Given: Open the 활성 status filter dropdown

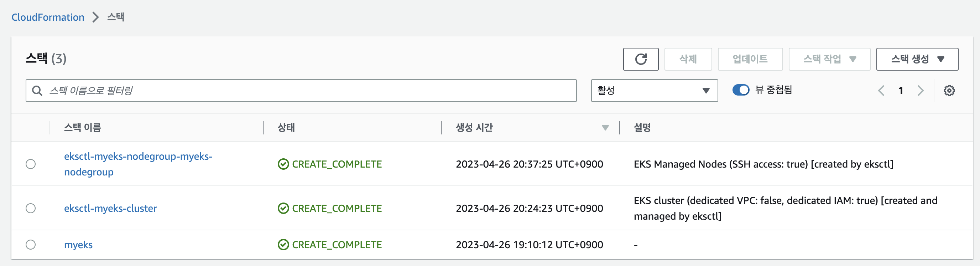Looking at the screenshot, I should (654, 91).
